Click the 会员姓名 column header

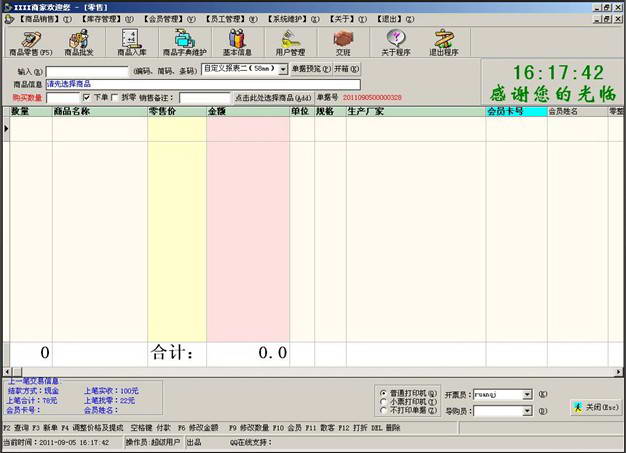tap(577, 111)
